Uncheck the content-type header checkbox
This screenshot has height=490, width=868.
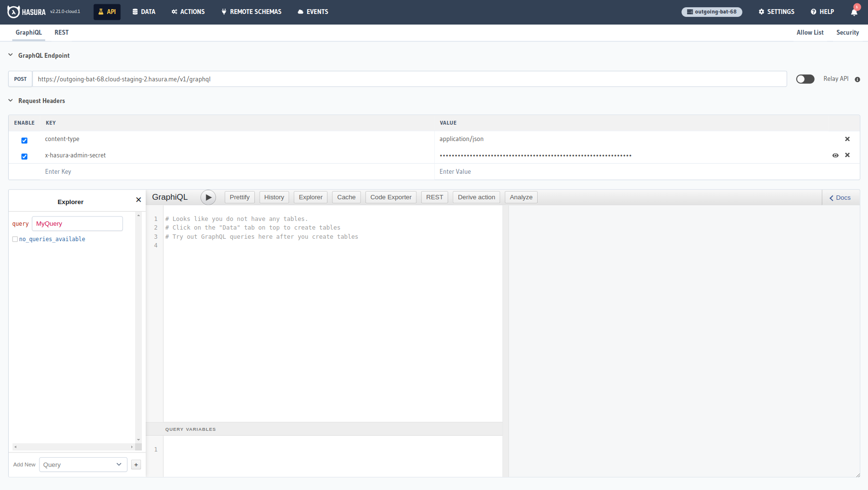pyautogui.click(x=25, y=141)
